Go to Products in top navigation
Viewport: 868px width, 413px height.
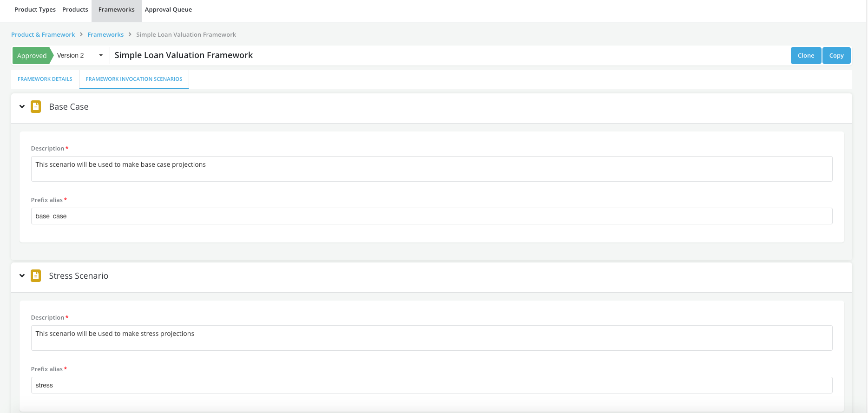pyautogui.click(x=75, y=10)
